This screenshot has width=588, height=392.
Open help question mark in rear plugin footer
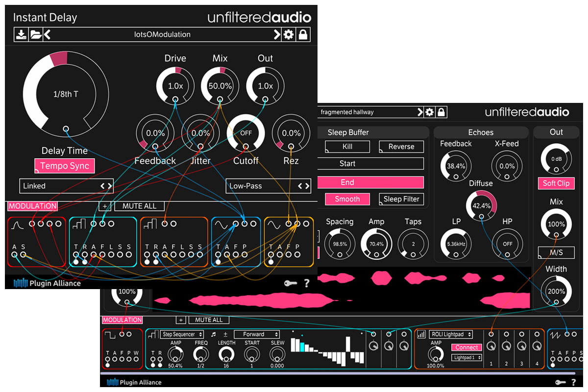click(573, 382)
